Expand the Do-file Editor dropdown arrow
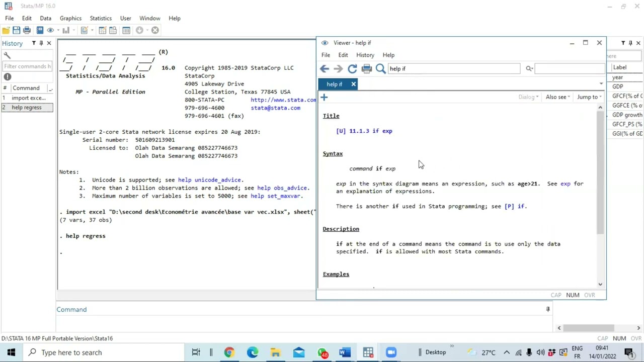644x362 pixels. click(91, 30)
